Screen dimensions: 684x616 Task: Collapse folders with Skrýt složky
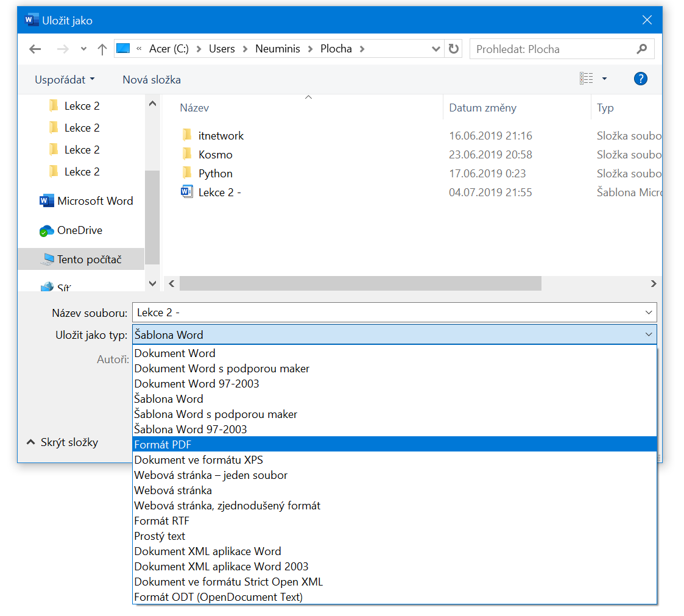pos(62,443)
